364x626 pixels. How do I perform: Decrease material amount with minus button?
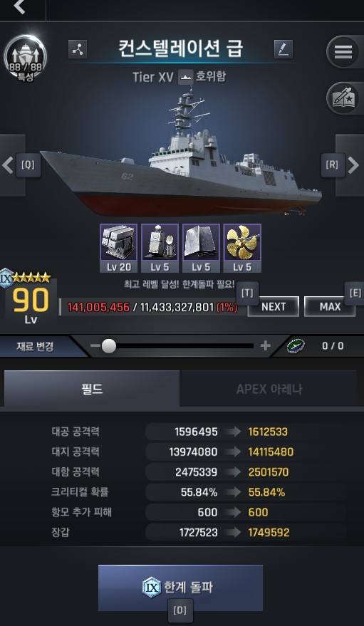(x=95, y=345)
